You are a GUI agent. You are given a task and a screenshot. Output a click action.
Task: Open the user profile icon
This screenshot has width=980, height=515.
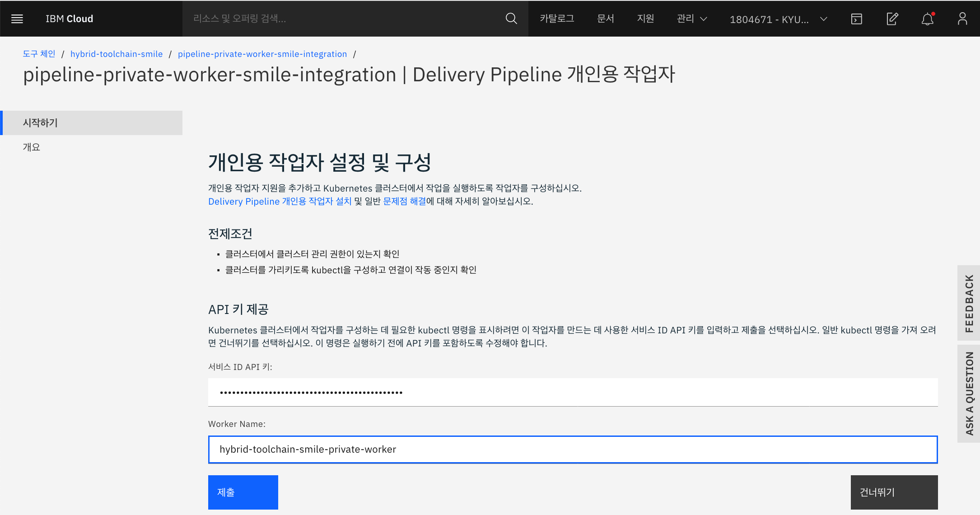pos(962,19)
